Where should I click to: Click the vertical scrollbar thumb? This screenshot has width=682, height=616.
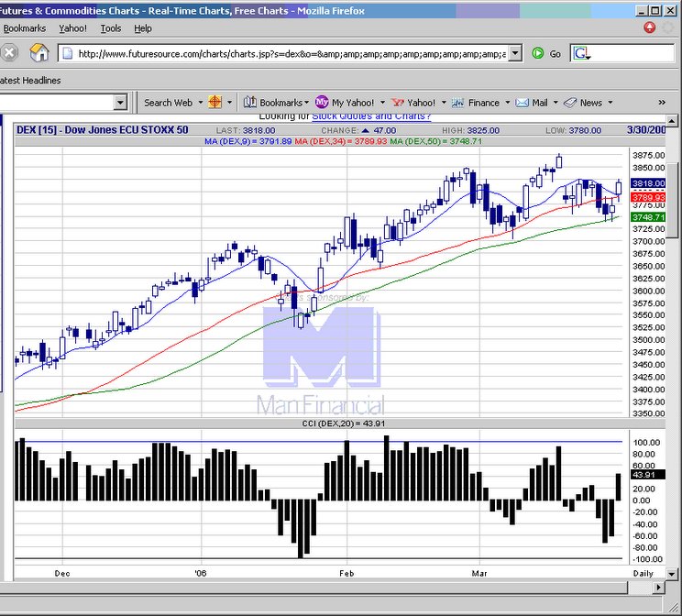(x=672, y=200)
